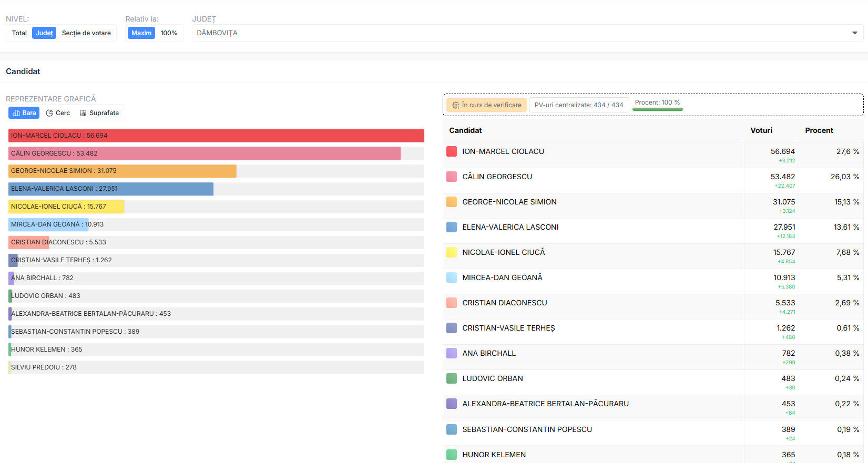Switch level to Secție de votare
The height and width of the screenshot is (463, 868).
pos(86,33)
